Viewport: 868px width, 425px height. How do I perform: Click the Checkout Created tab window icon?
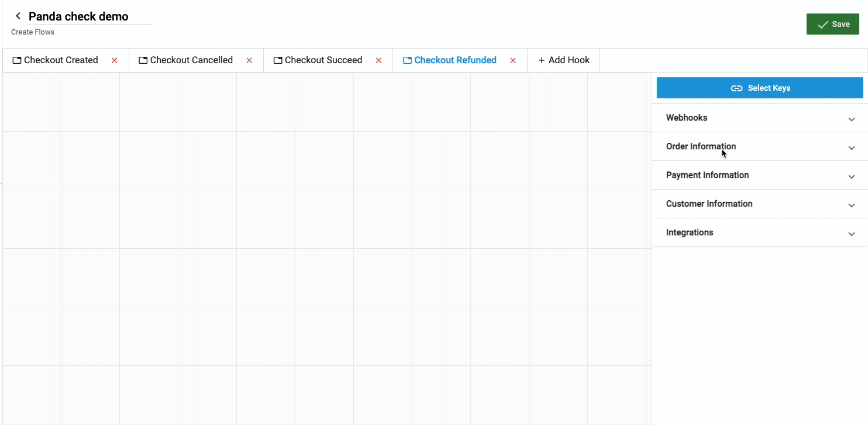tap(17, 60)
